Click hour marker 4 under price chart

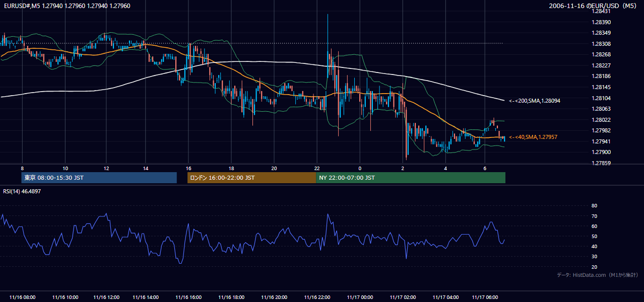point(445,168)
